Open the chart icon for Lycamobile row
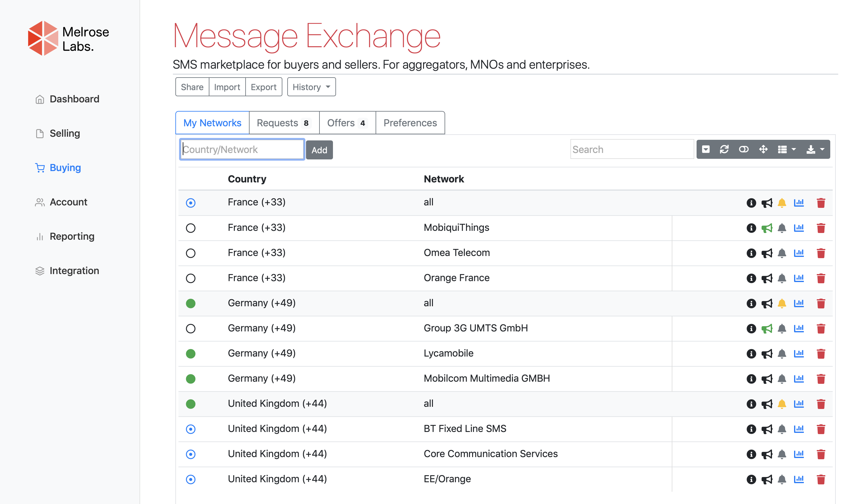This screenshot has height=504, width=856. (x=799, y=353)
